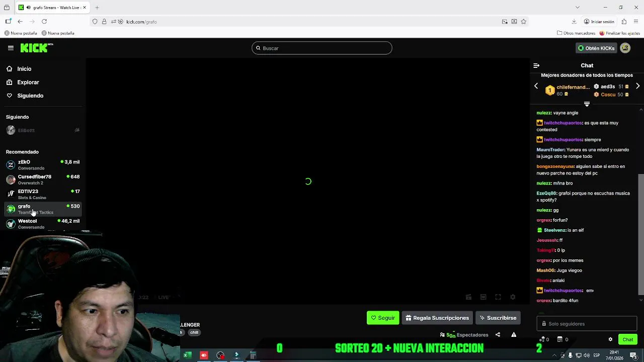Open Windows notification center icon
Image resolution: width=644 pixels, height=362 pixels.
pyautogui.click(x=633, y=355)
